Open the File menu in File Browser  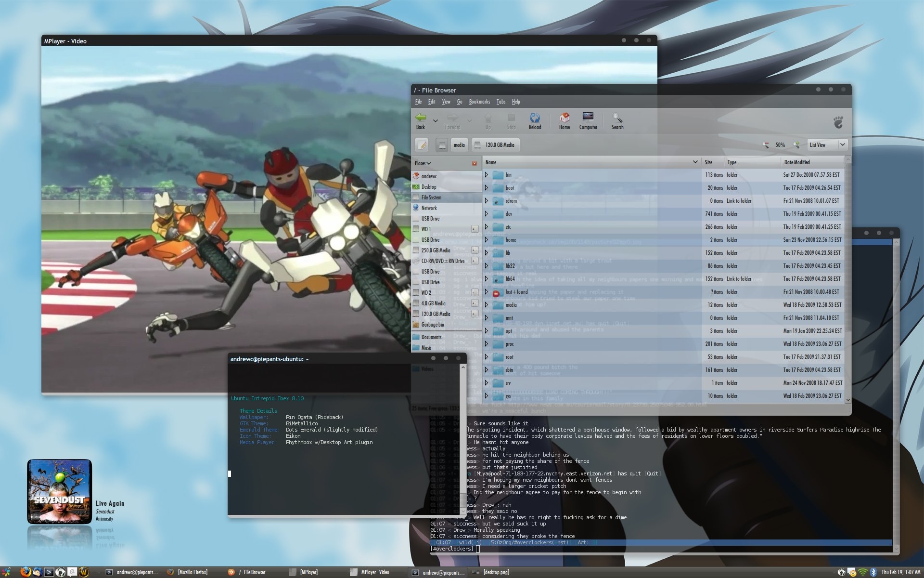(418, 102)
